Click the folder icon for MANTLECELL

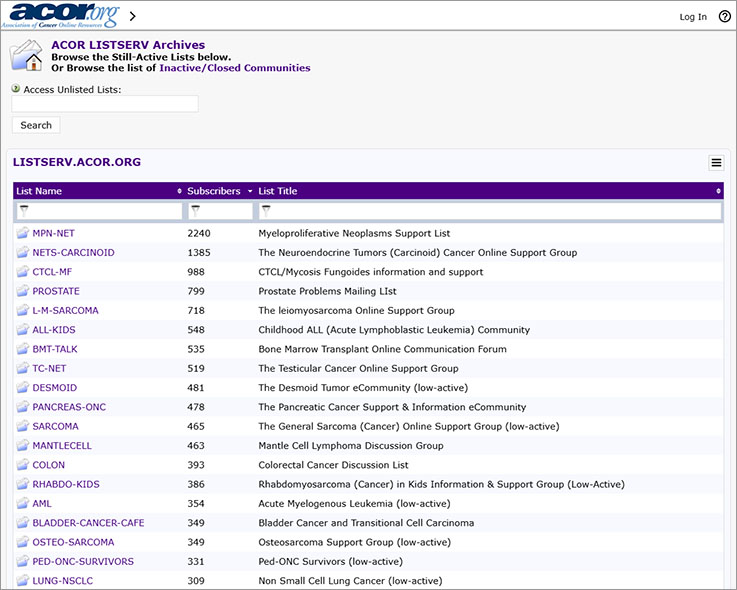pyautogui.click(x=23, y=445)
